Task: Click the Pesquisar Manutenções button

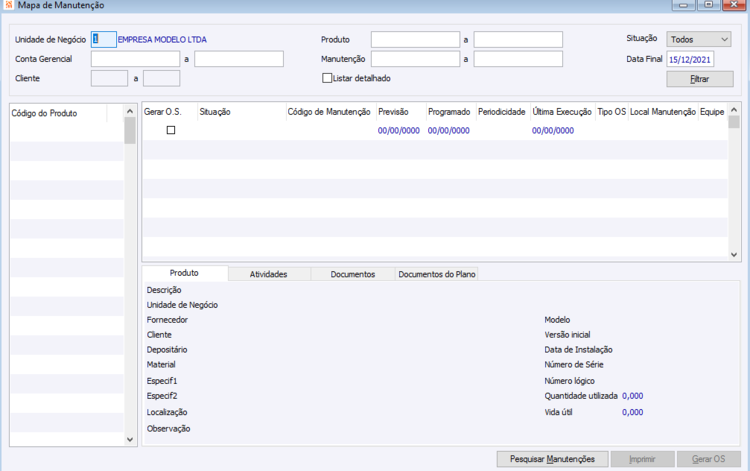Action: click(552, 459)
